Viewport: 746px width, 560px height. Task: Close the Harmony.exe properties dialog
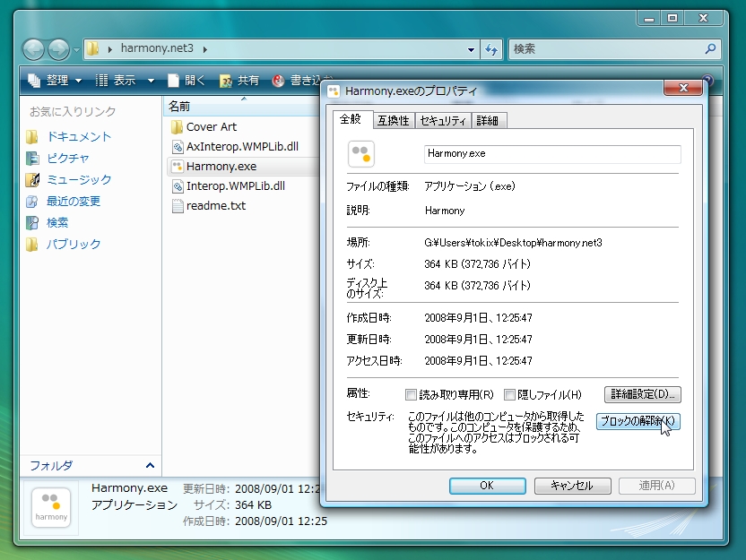[x=683, y=88]
